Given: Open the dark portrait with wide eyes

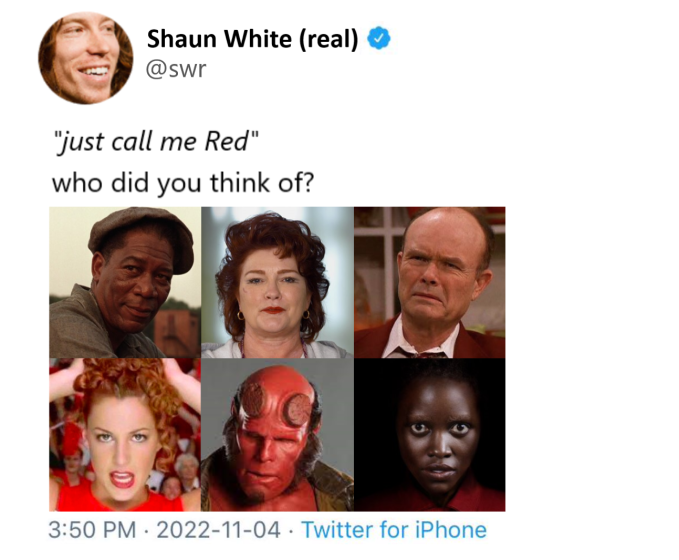Looking at the screenshot, I should coord(430,435).
